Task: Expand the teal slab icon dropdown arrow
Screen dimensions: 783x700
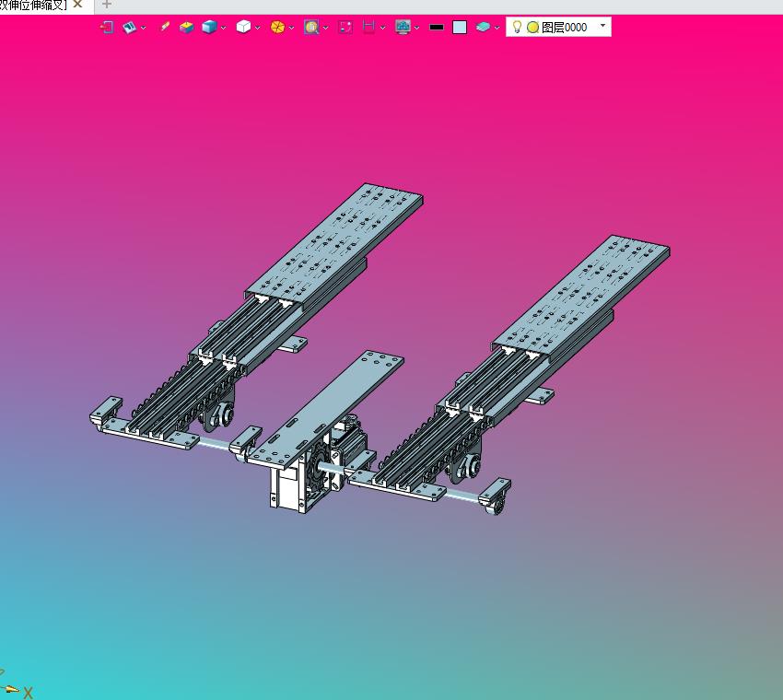Action: point(497,28)
